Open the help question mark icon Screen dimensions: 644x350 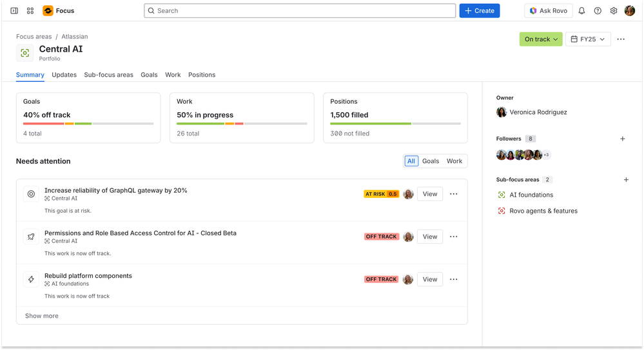click(x=598, y=11)
